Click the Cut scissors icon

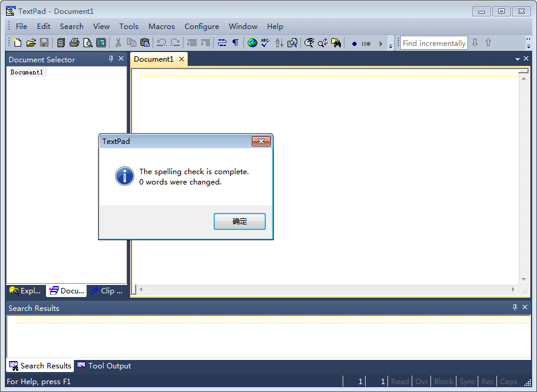coord(118,43)
